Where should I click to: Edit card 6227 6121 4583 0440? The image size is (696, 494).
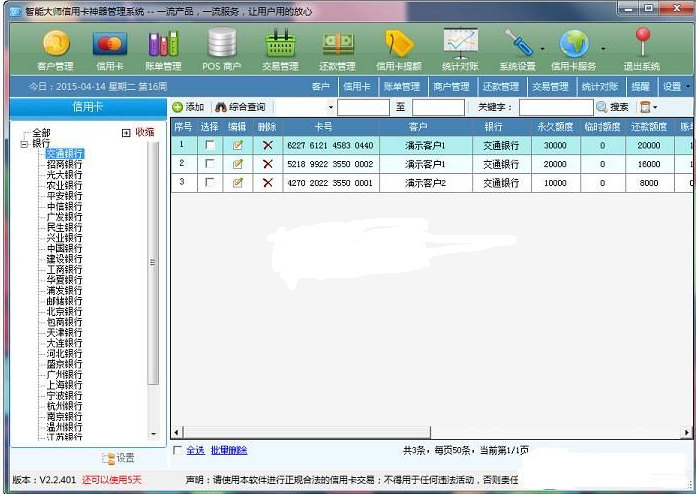[x=238, y=145]
